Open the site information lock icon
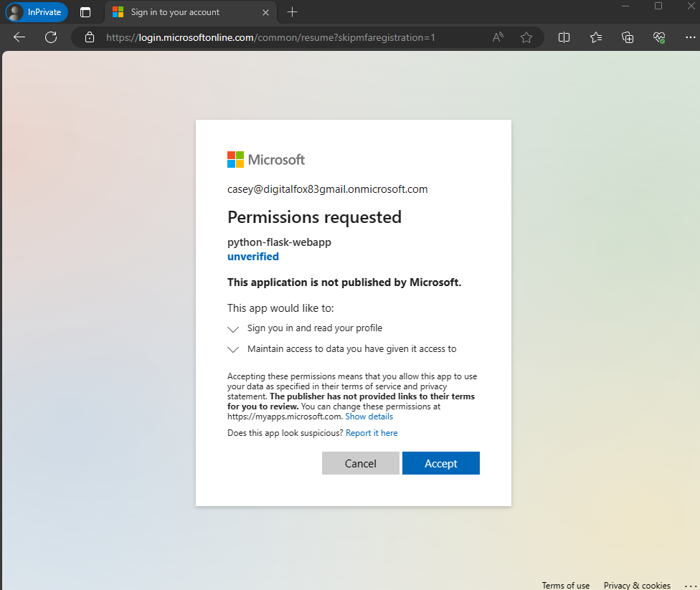The image size is (700, 590). (x=89, y=37)
